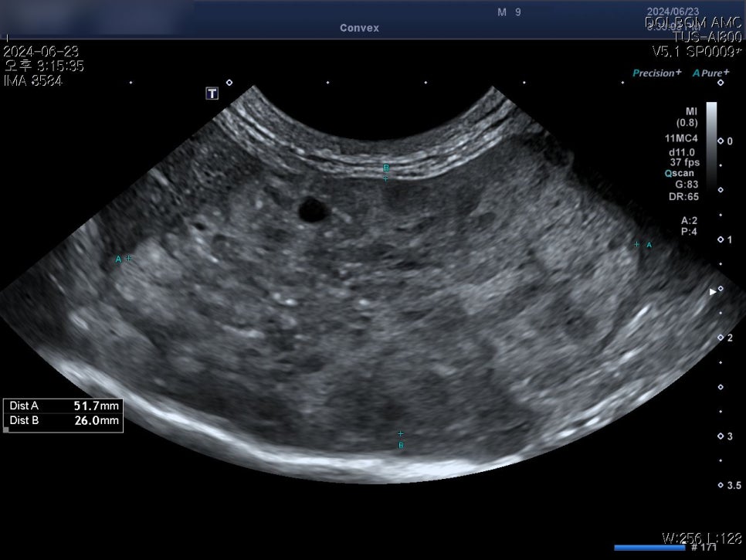Click the 2 mark on the depth scale

point(729,338)
